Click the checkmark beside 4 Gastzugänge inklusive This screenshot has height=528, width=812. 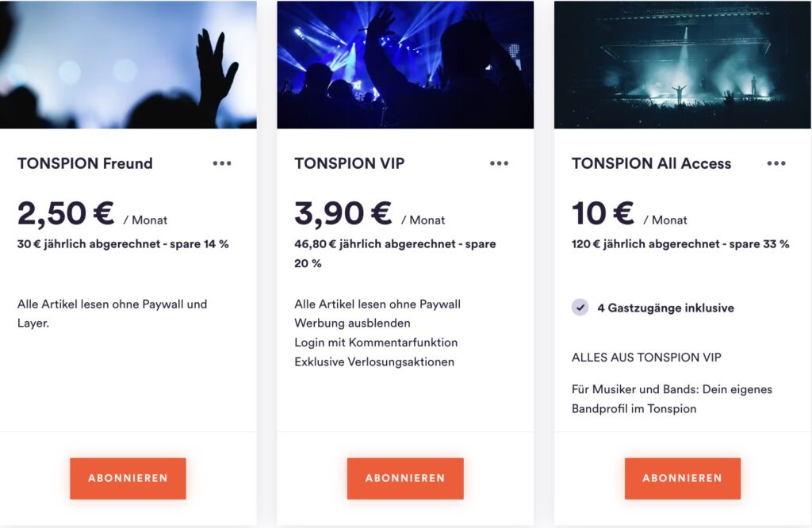point(580,308)
